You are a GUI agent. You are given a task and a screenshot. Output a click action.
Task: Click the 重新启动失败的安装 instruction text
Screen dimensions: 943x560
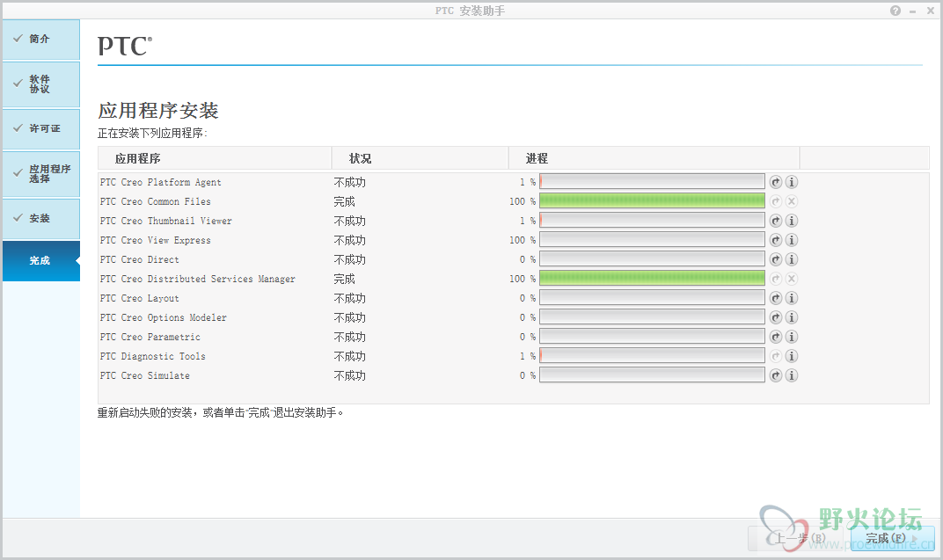tap(220, 413)
